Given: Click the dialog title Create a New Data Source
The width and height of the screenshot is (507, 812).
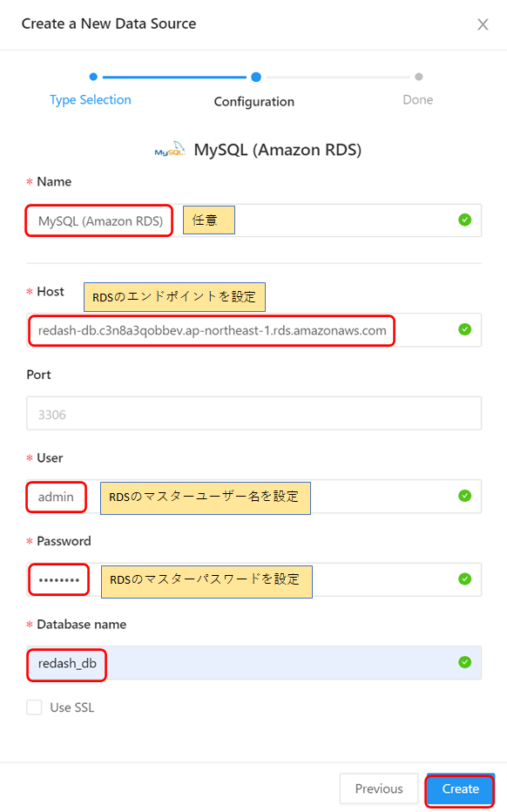Looking at the screenshot, I should pyautogui.click(x=108, y=24).
